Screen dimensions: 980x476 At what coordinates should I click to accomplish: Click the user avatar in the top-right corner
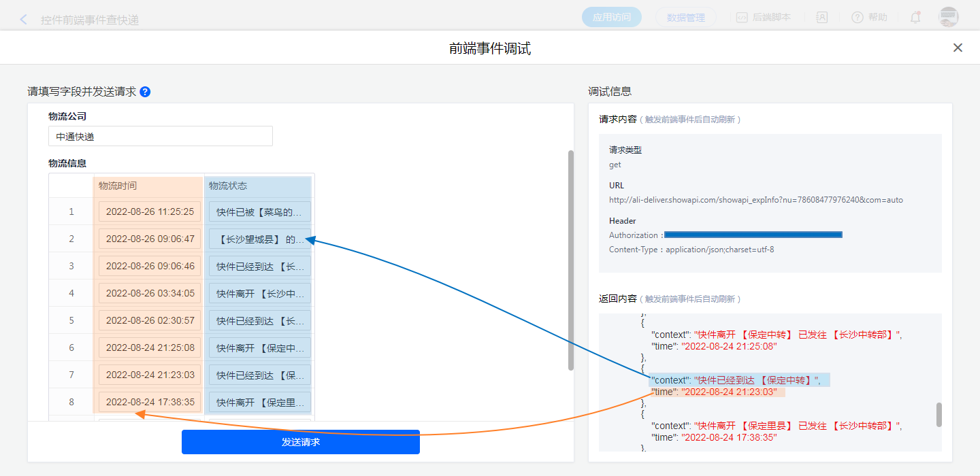(948, 18)
